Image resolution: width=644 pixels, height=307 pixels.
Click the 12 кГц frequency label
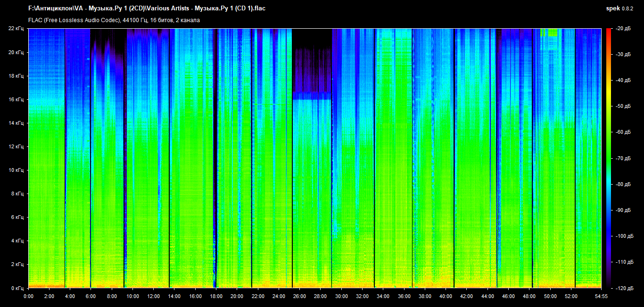point(16,146)
